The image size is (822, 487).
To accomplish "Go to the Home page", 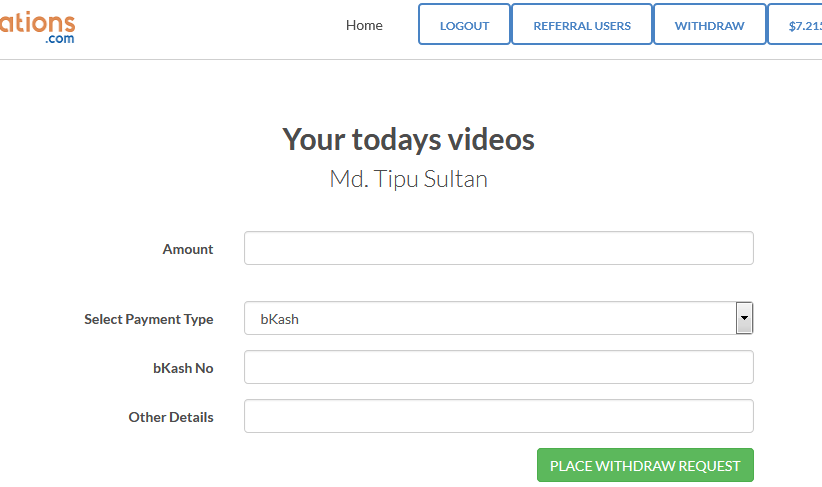I will 364,25.
